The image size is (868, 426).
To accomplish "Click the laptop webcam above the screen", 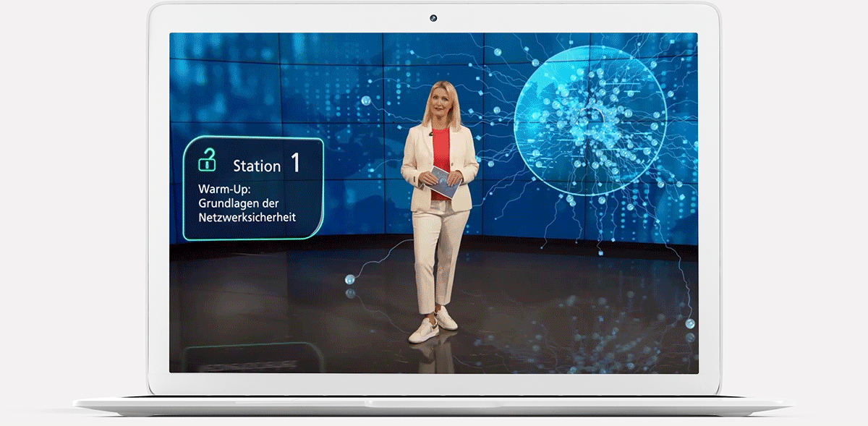I will [434, 17].
